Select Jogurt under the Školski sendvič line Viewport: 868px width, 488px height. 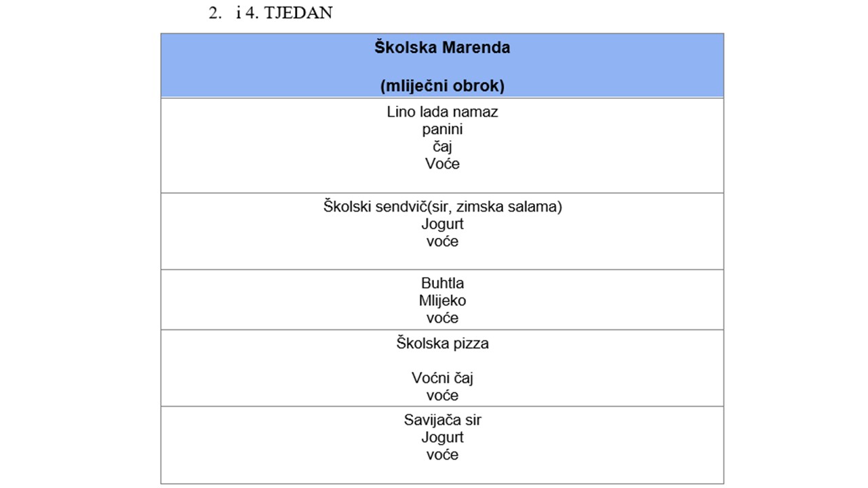[x=442, y=224]
